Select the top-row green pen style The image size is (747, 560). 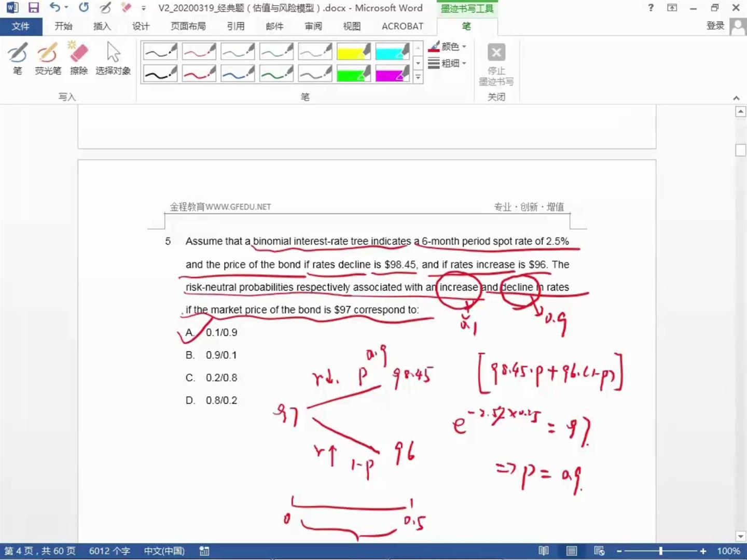pos(276,51)
